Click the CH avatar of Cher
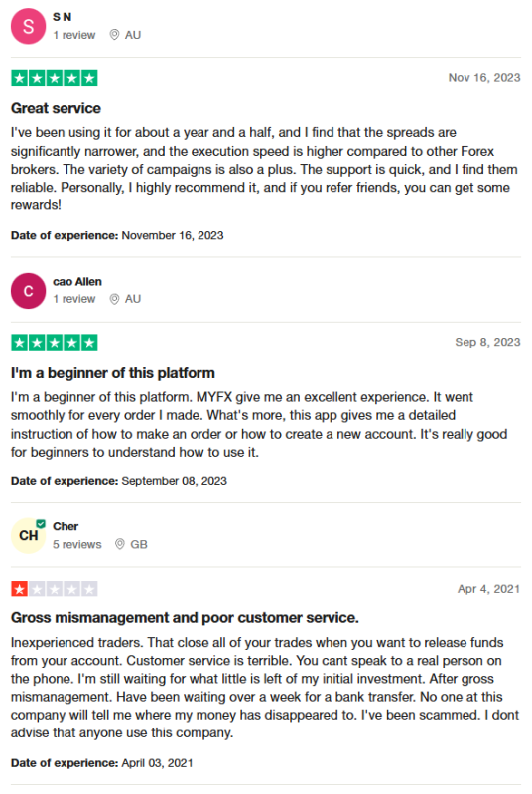Screen dimensions: 532x794 click(x=29, y=535)
